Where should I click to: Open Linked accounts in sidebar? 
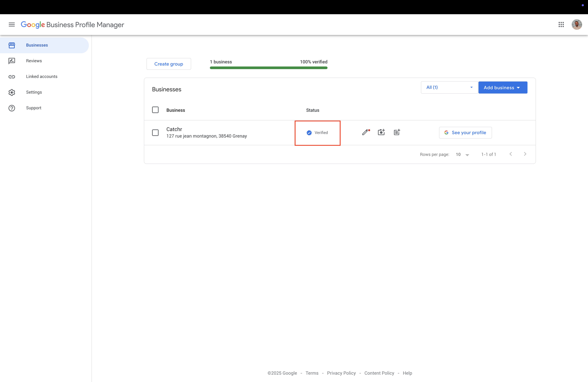point(44,77)
